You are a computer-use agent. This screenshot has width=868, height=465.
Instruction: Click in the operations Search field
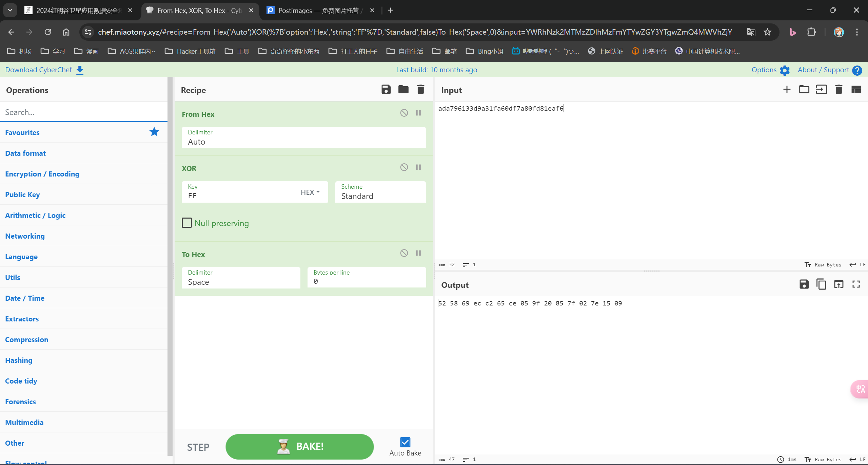click(x=83, y=112)
